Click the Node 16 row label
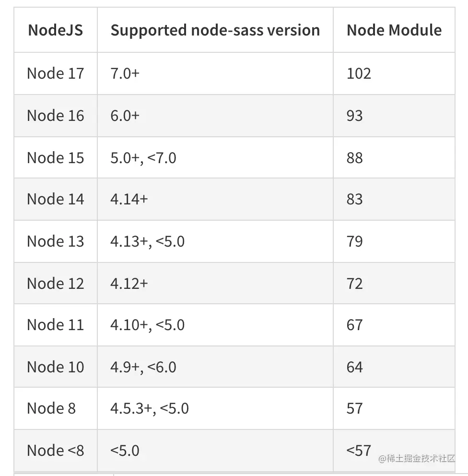The image size is (468, 476). tap(55, 116)
